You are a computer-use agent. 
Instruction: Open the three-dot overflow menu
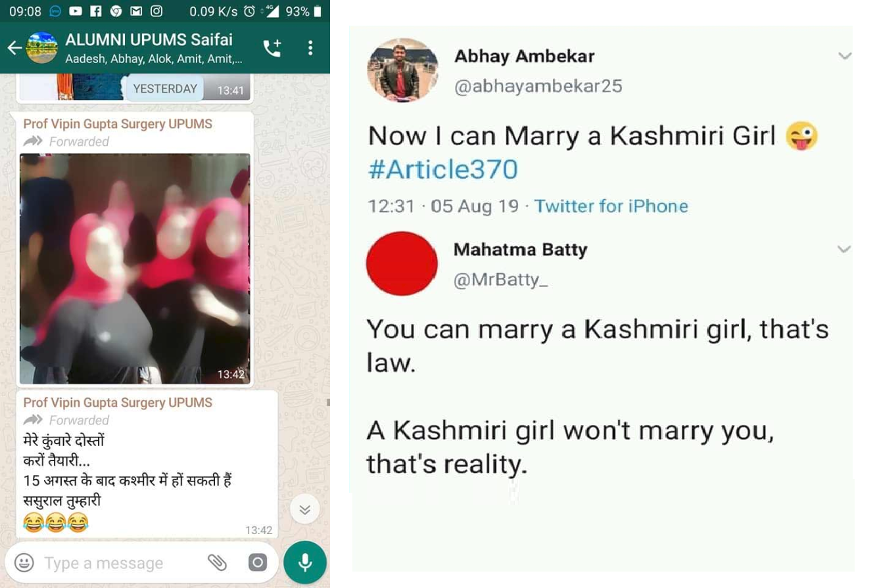tap(310, 48)
